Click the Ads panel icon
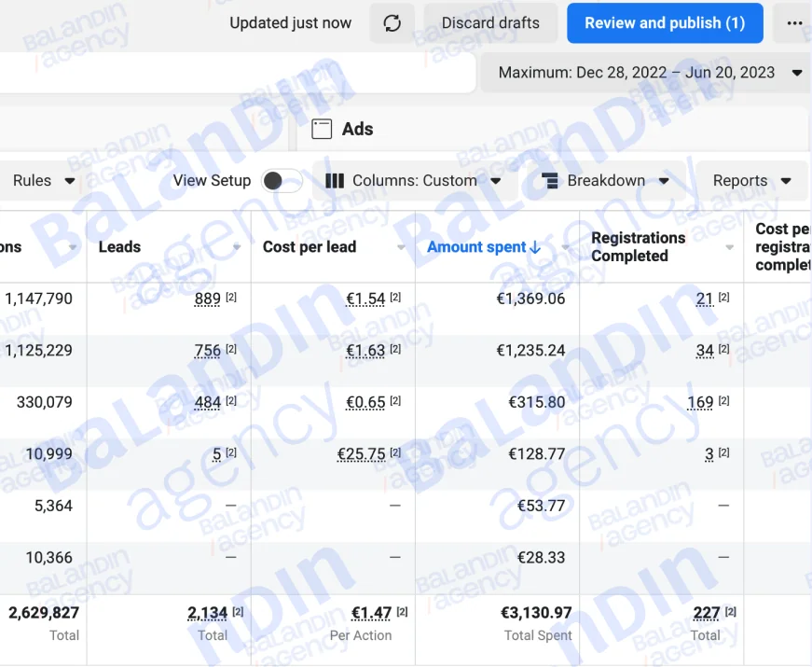The image size is (812, 667). tap(322, 129)
